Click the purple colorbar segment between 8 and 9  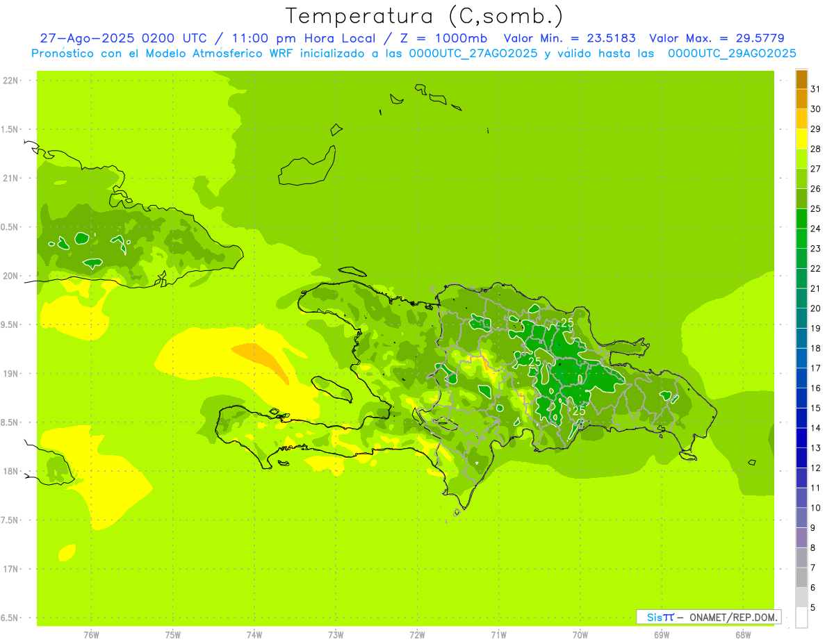coord(801,538)
